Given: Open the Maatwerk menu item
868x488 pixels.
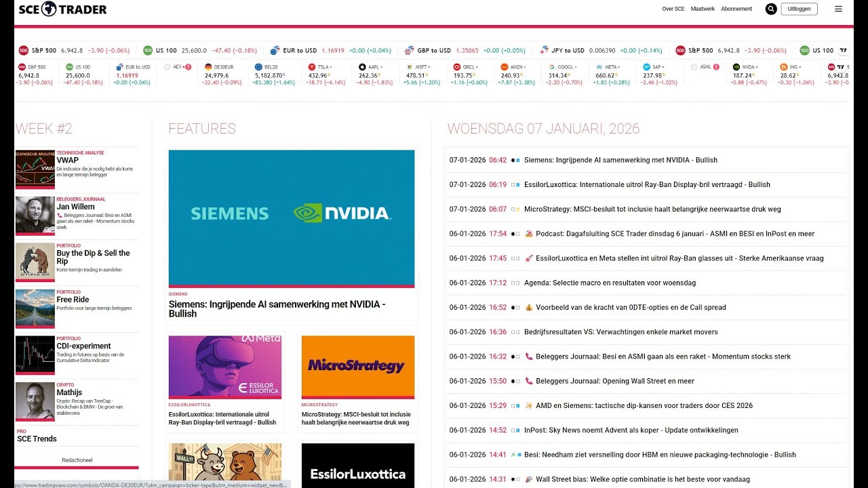Looking at the screenshot, I should (x=703, y=9).
